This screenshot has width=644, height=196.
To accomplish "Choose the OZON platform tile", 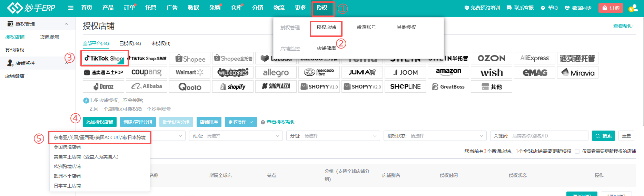I will coord(491,59).
